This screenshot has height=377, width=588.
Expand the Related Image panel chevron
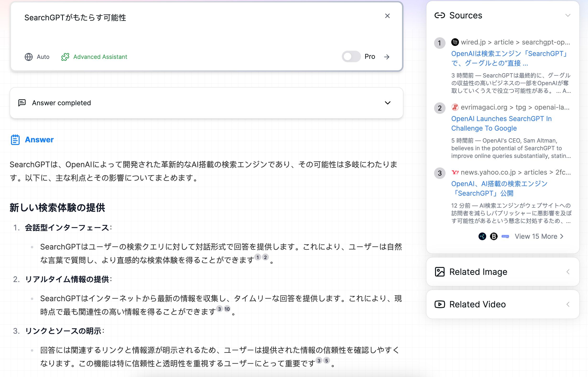[568, 272]
